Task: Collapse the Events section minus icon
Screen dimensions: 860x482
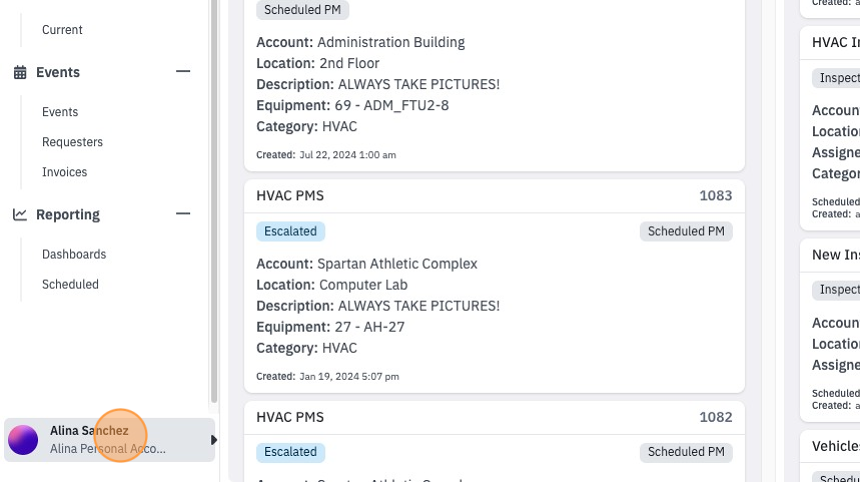Action: point(183,71)
